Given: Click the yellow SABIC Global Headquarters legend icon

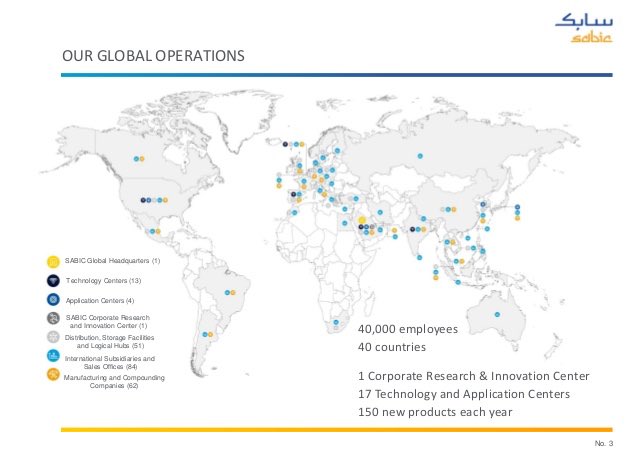Looking at the screenshot, I should click(x=53, y=262).
